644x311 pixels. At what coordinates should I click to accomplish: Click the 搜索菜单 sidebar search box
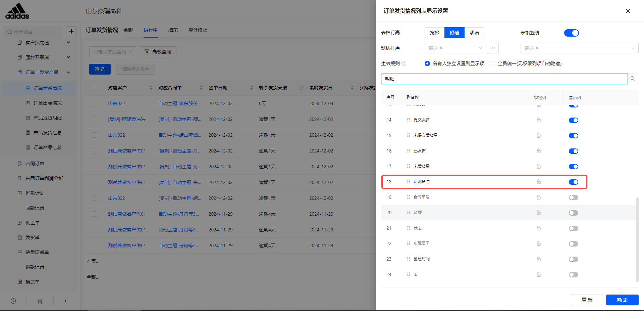pyautogui.click(x=33, y=32)
